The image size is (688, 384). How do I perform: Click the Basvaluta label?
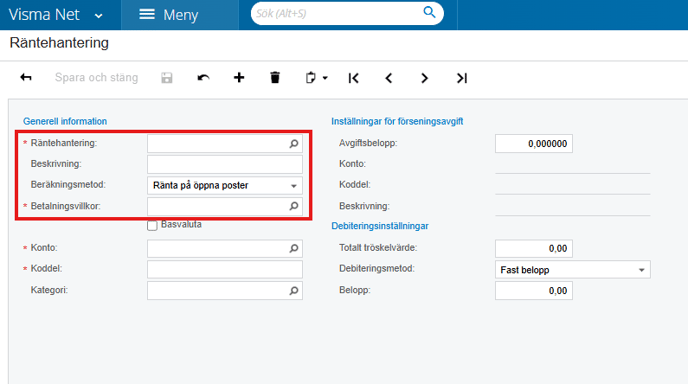click(181, 224)
